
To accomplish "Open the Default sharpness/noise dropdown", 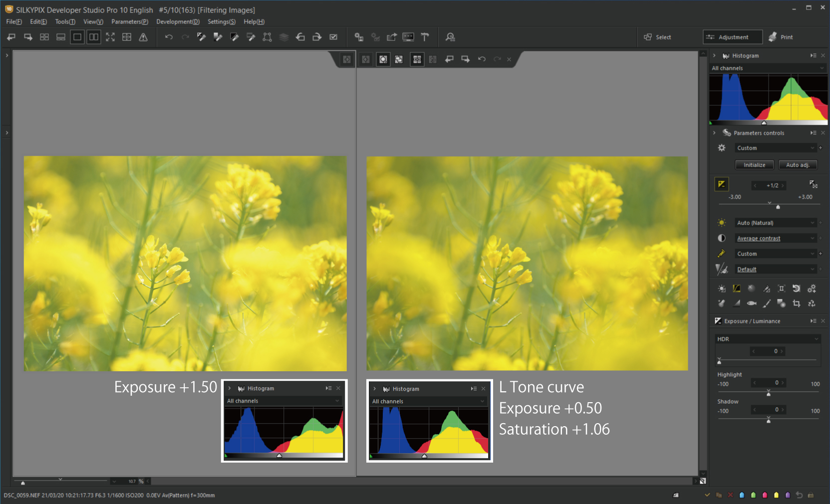I will tap(776, 269).
